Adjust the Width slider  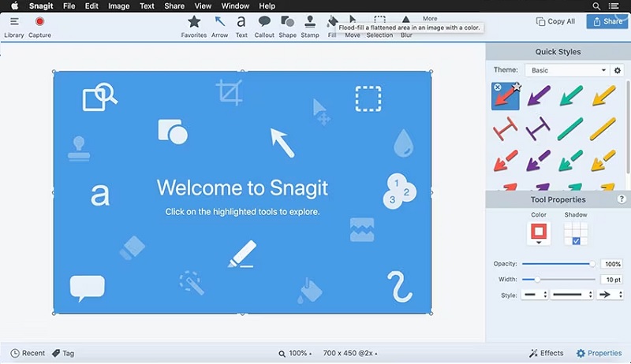click(x=558, y=279)
